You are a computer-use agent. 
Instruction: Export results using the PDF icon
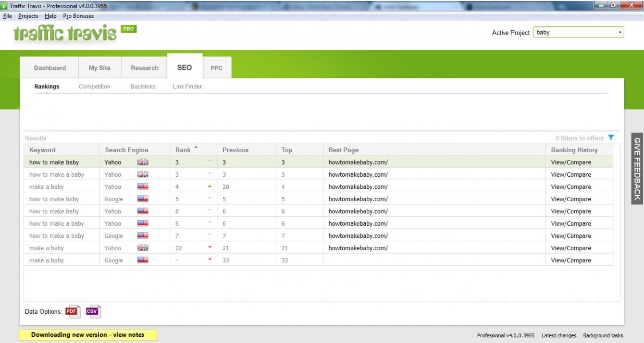[x=72, y=311]
